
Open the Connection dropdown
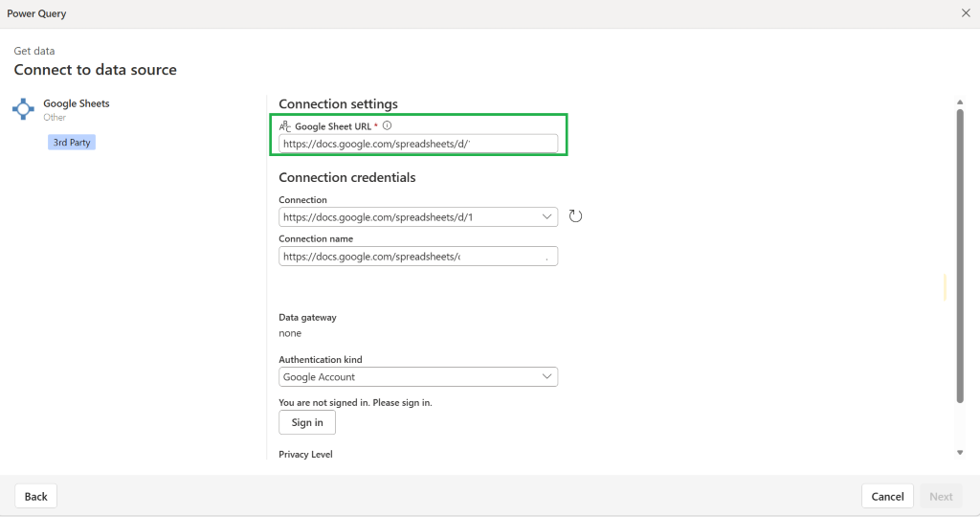coord(418,217)
